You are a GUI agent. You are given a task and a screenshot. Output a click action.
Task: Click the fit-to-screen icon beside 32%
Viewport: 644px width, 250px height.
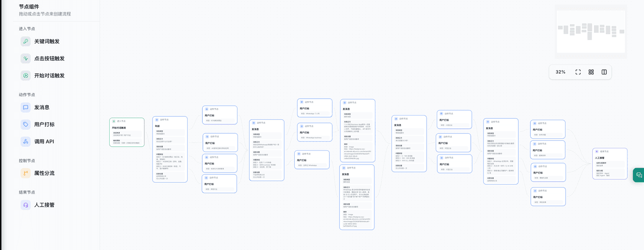point(578,72)
